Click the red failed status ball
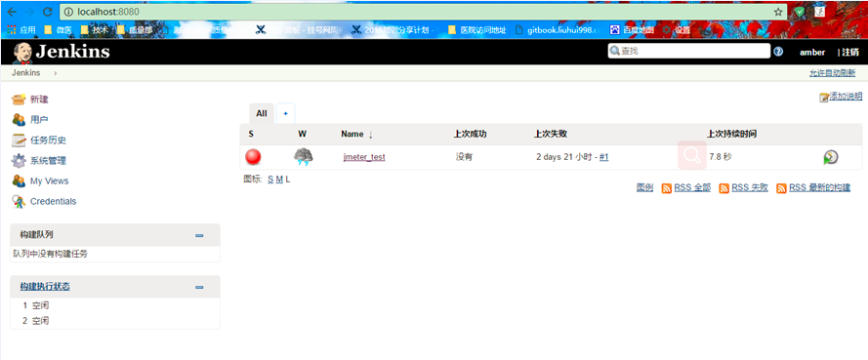Image resolution: width=868 pixels, height=360 pixels. [253, 157]
